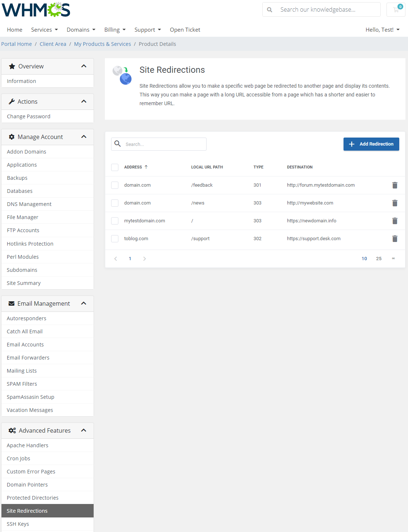Open the Support dropdown menu
This screenshot has height=532, width=408.
click(148, 30)
